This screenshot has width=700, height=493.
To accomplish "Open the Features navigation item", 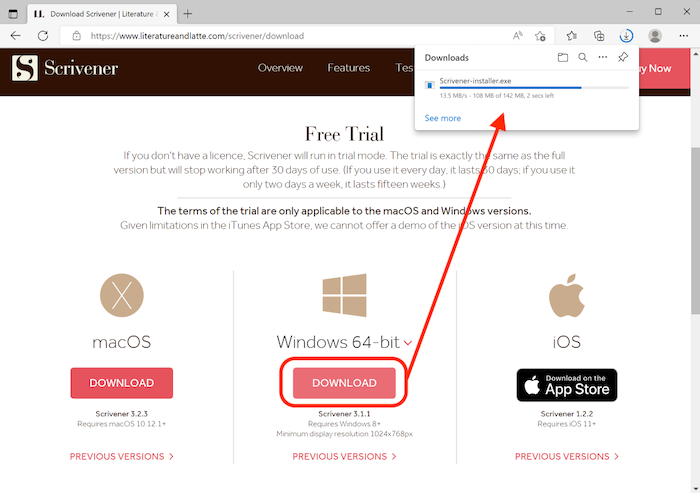I will click(348, 68).
